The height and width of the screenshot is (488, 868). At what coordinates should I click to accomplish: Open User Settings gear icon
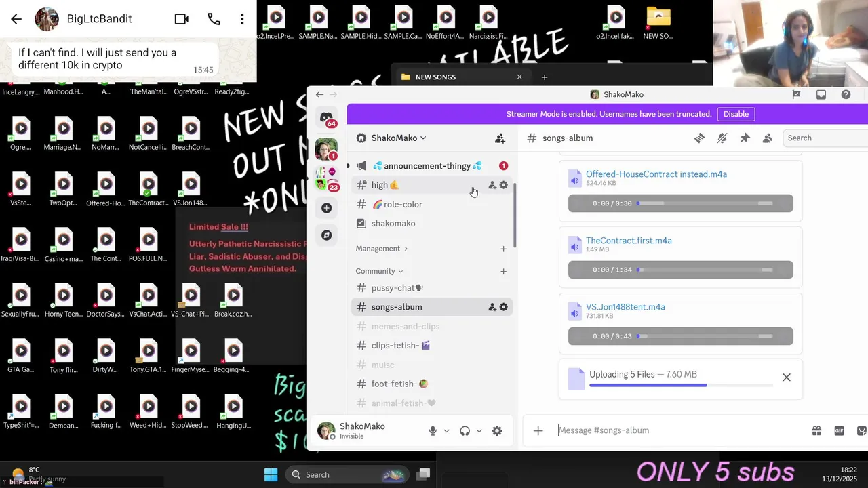[497, 431]
